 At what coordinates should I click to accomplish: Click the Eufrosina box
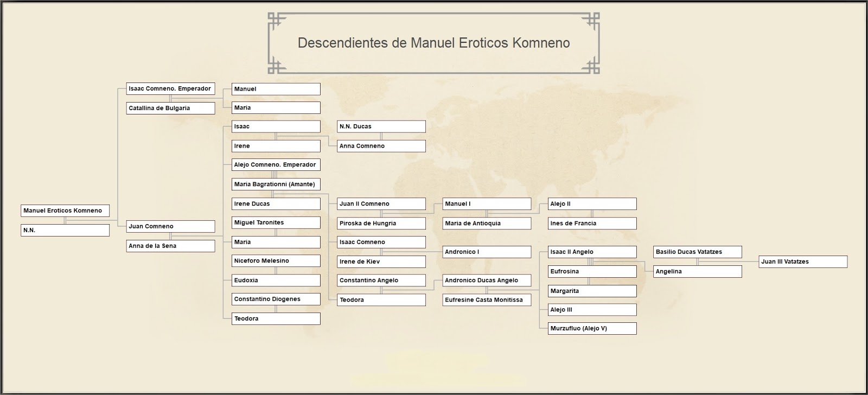(x=592, y=271)
